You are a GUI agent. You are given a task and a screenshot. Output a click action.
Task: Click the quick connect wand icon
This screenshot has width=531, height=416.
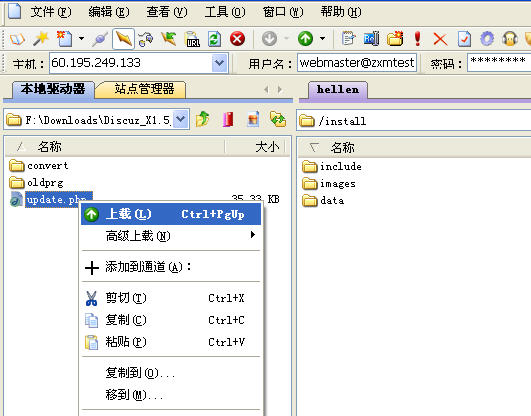pos(41,39)
